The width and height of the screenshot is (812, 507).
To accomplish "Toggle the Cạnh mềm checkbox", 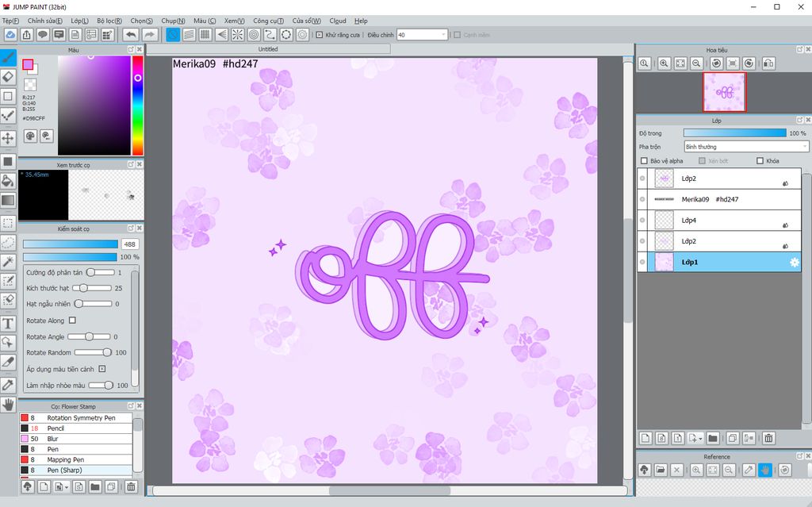I will pyautogui.click(x=458, y=35).
